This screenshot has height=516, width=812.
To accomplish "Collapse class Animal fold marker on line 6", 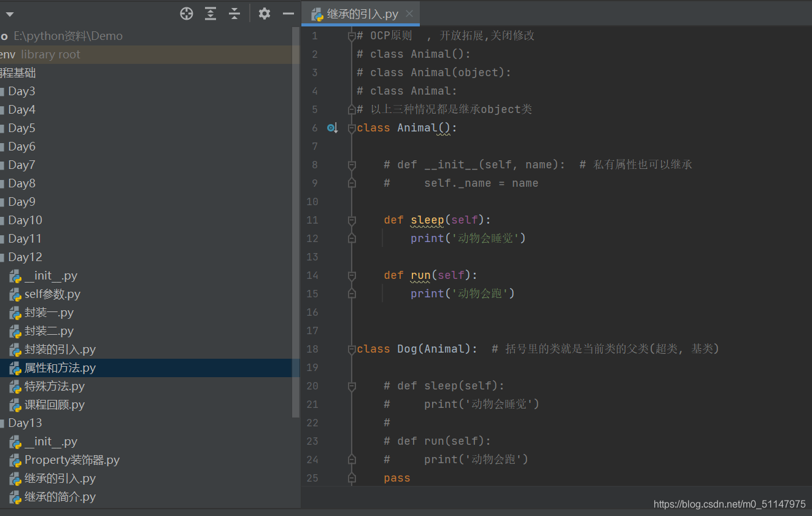I will [x=352, y=128].
